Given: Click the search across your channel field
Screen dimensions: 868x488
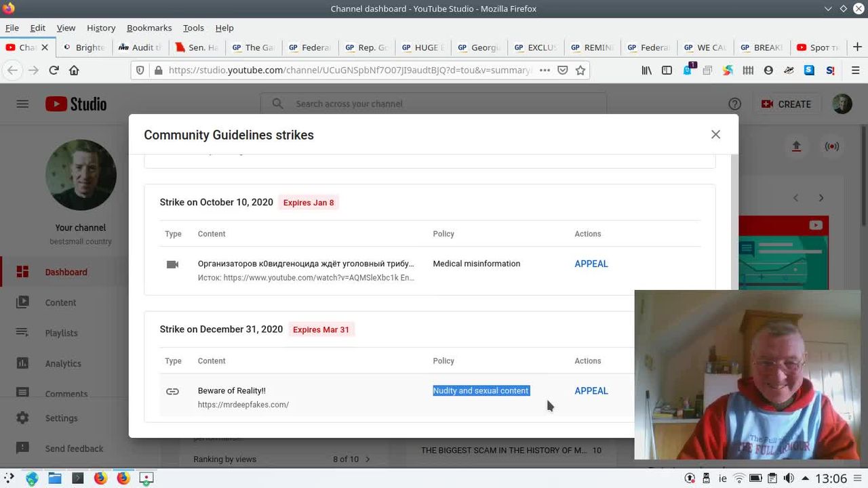Looking at the screenshot, I should (434, 104).
